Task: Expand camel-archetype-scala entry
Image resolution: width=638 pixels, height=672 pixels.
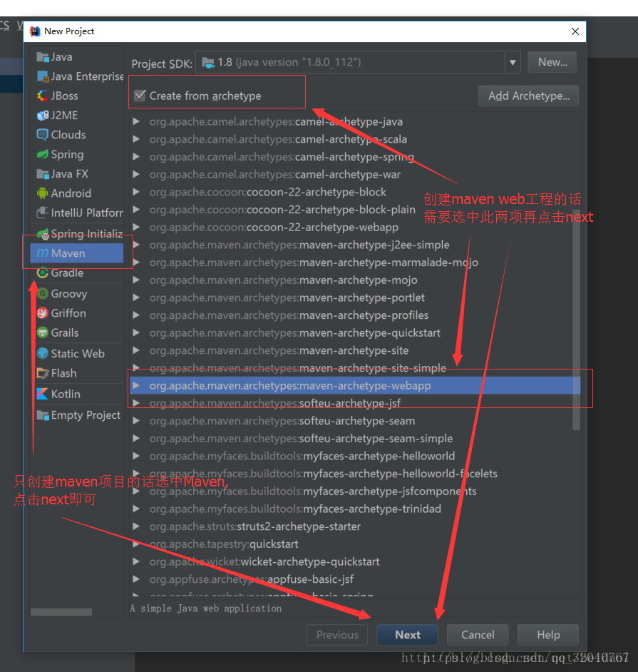Action: pos(136,139)
